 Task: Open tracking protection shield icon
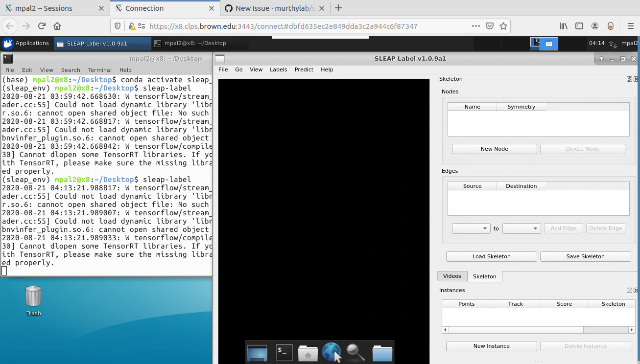(x=117, y=26)
